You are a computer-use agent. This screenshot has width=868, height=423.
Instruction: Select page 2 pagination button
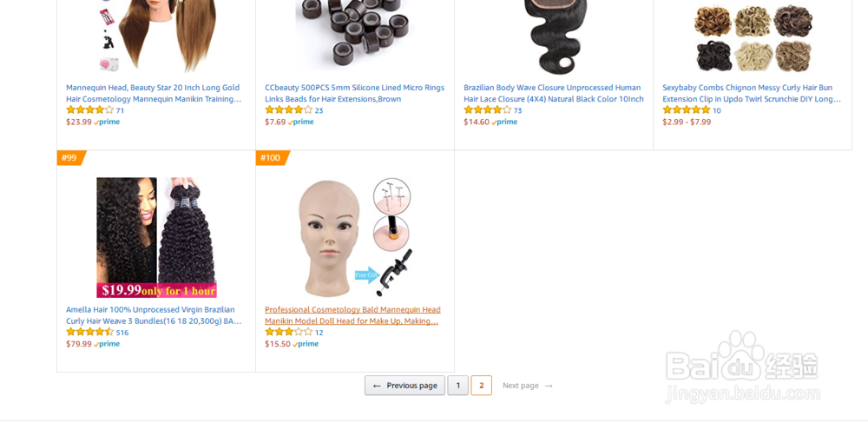point(481,386)
